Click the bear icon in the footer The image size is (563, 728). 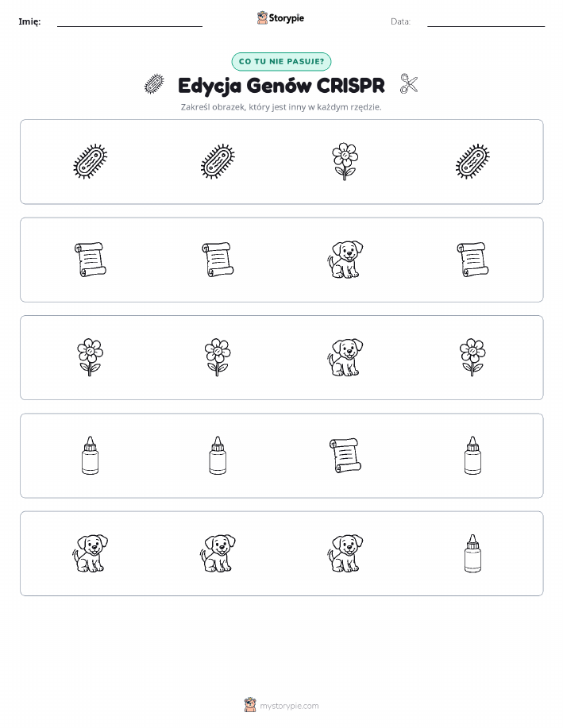(x=250, y=705)
